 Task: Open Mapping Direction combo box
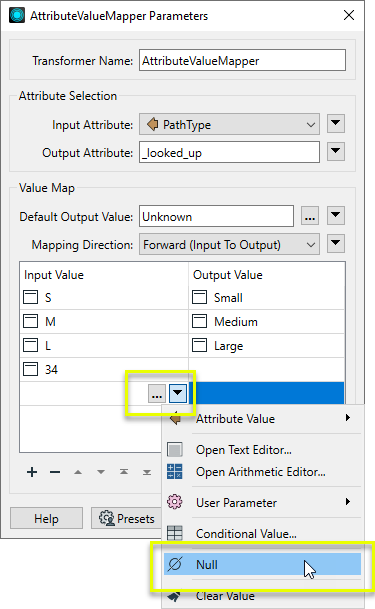click(x=229, y=244)
